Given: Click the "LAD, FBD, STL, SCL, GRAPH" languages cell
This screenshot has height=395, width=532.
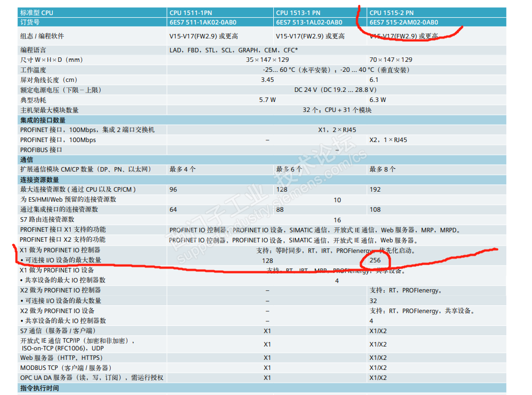Looking at the screenshot, I should tap(234, 50).
